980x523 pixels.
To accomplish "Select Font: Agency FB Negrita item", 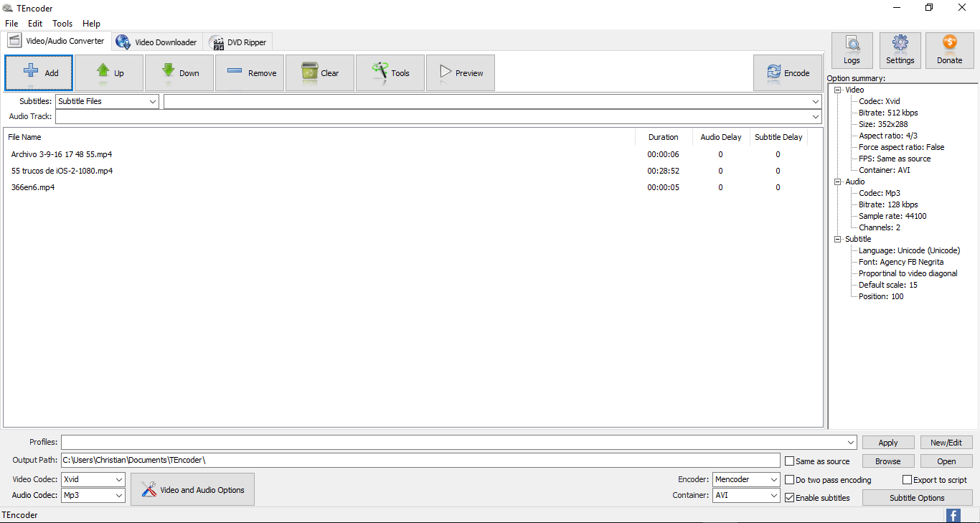I will point(901,262).
